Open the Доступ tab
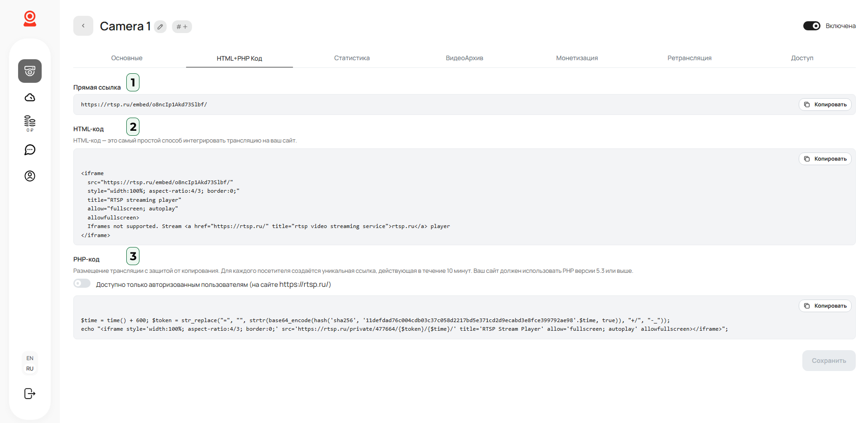 802,58
